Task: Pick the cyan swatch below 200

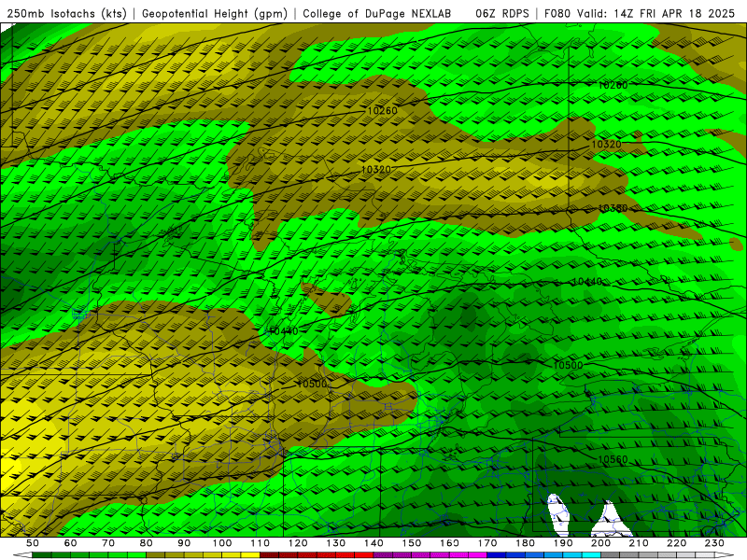Action: [x=591, y=555]
